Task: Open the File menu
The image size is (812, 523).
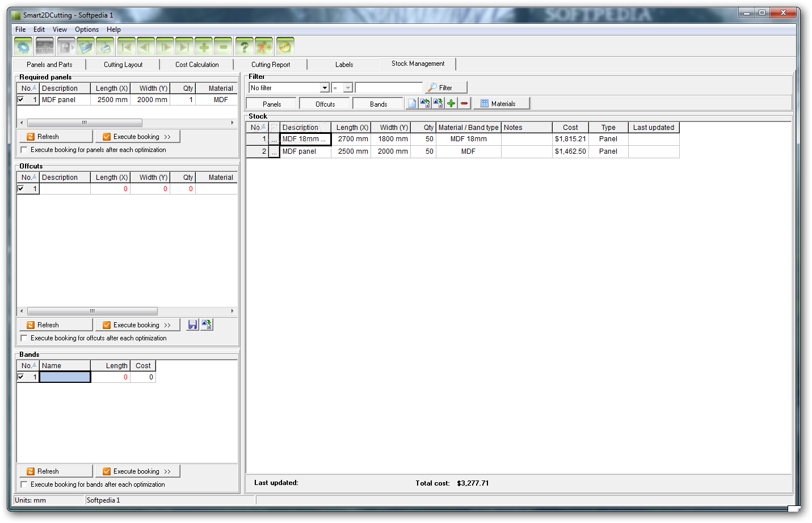Action: pyautogui.click(x=20, y=29)
